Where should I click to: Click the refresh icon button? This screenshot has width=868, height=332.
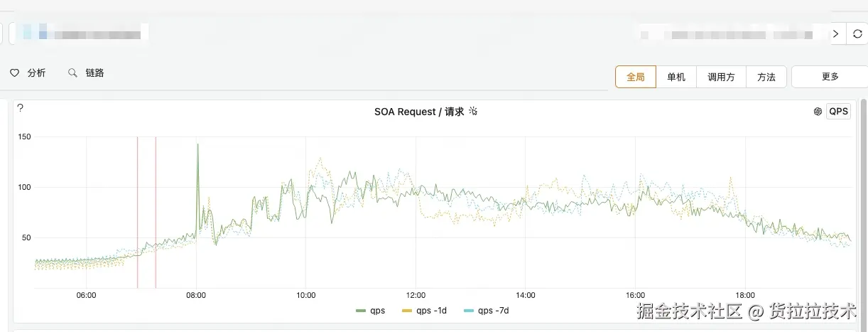857,33
